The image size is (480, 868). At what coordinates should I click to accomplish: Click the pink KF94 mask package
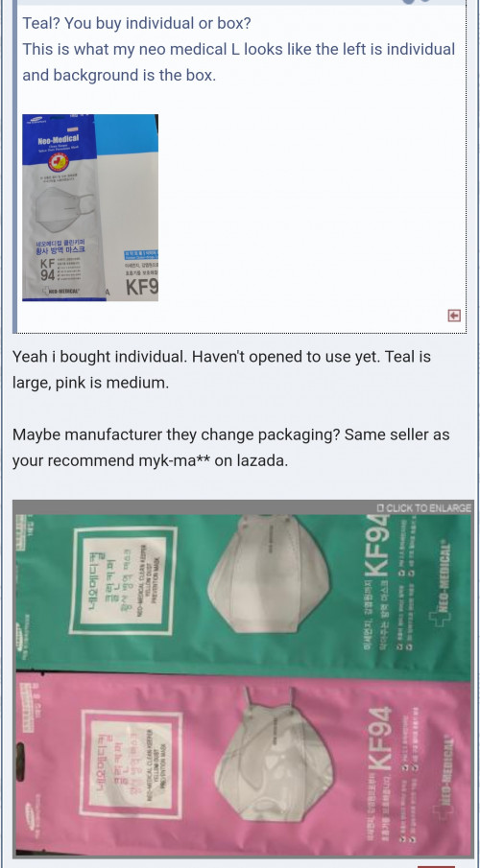[243, 765]
